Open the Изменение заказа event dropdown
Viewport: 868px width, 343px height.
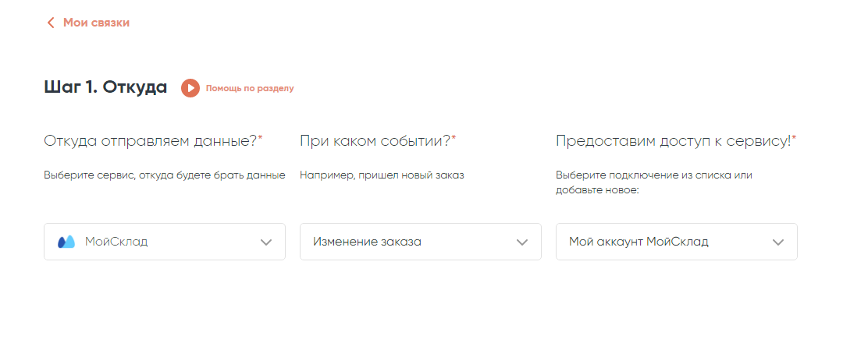pyautogui.click(x=406, y=242)
